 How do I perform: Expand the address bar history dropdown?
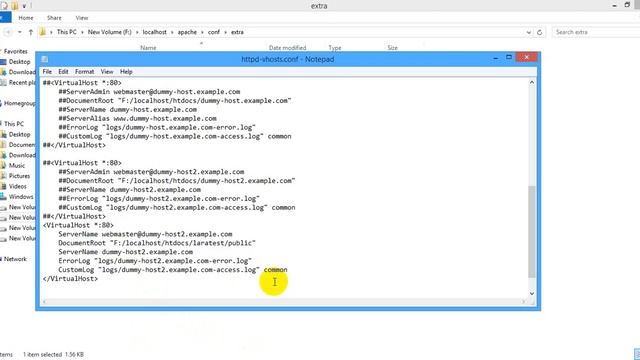pos(529,32)
